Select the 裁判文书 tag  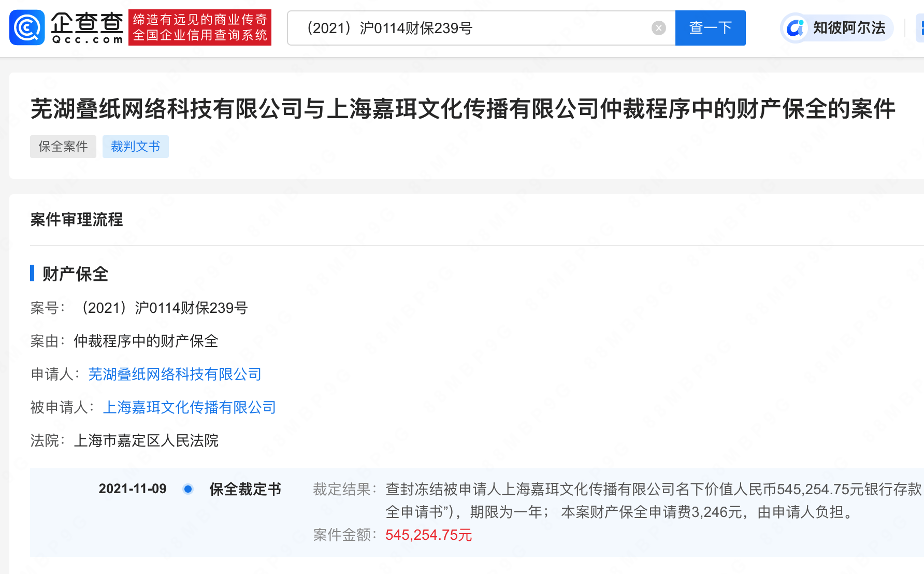click(x=136, y=147)
